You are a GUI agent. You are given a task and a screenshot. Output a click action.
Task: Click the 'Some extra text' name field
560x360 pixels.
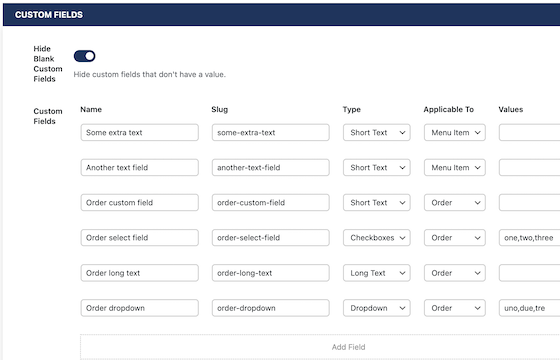tap(140, 132)
